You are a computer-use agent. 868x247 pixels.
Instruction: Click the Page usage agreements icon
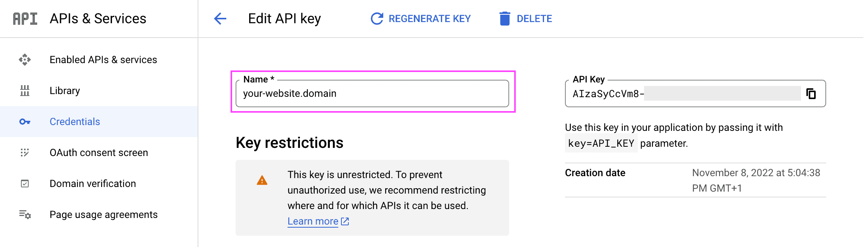[x=24, y=214]
